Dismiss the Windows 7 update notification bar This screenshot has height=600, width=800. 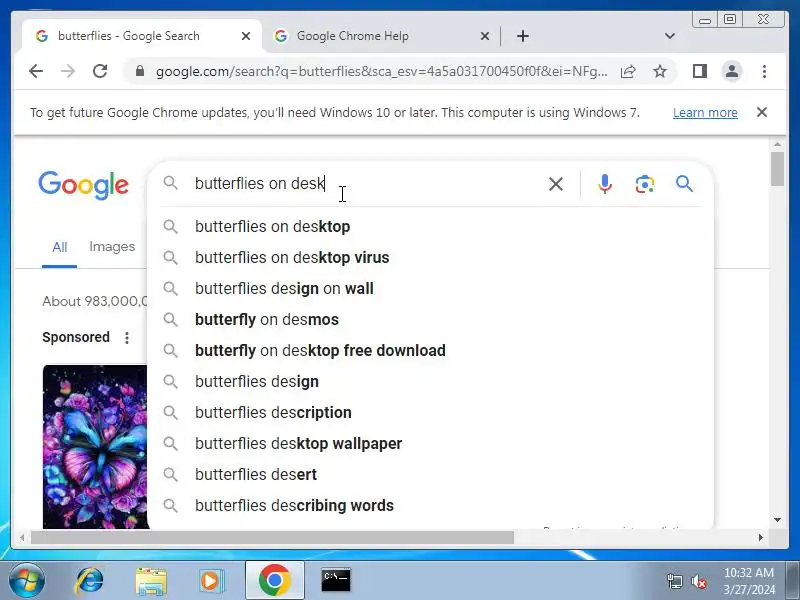tap(762, 112)
